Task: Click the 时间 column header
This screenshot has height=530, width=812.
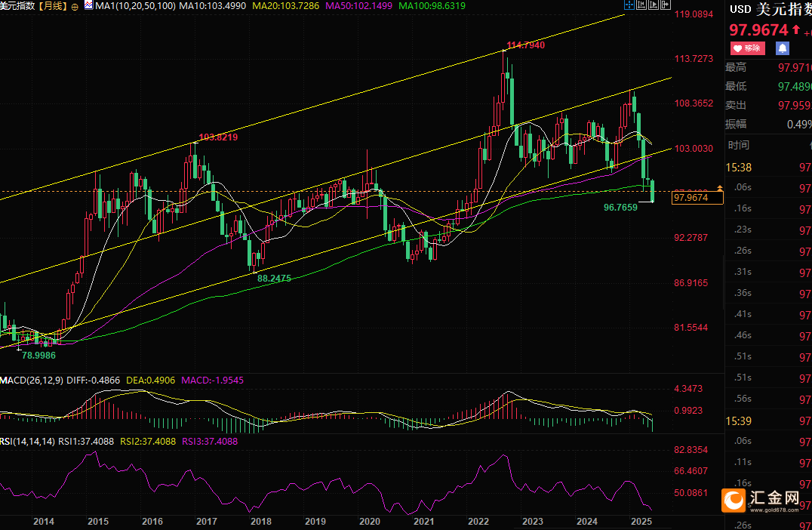Action: tap(739, 145)
